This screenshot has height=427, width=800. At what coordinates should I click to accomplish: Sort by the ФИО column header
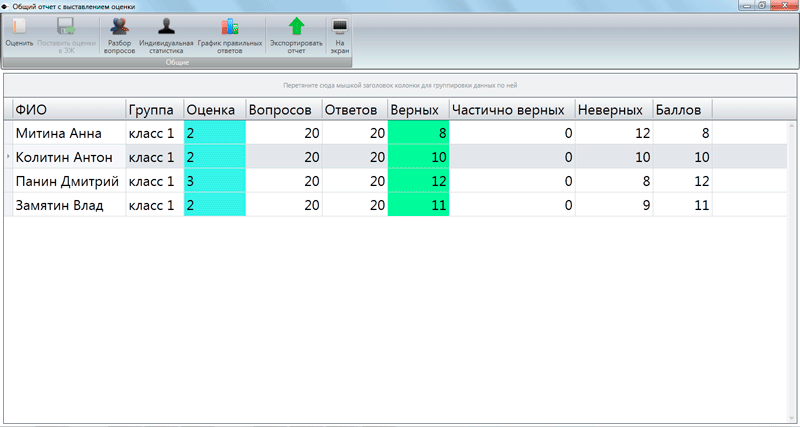(x=66, y=108)
